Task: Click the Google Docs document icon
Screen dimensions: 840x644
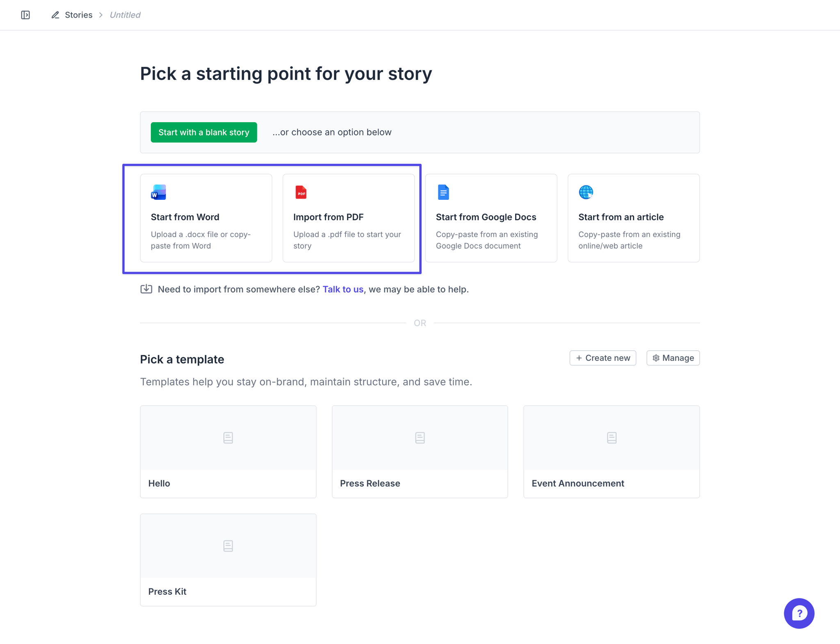Action: 443,192
